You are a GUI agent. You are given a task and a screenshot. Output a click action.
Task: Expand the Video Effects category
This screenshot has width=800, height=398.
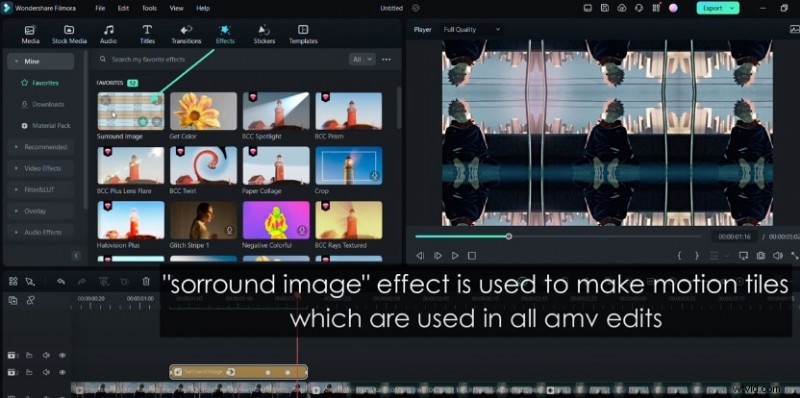[40, 168]
